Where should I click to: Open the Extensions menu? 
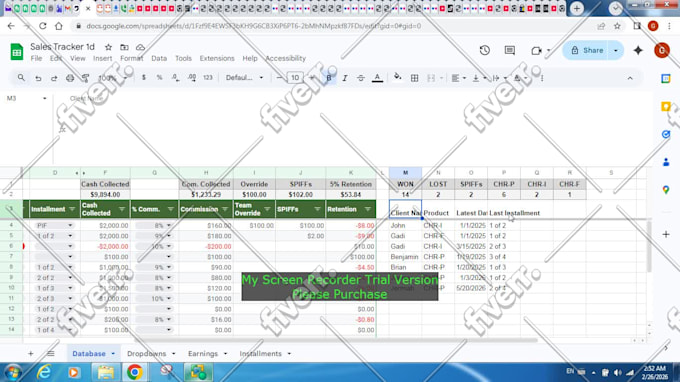coord(217,58)
